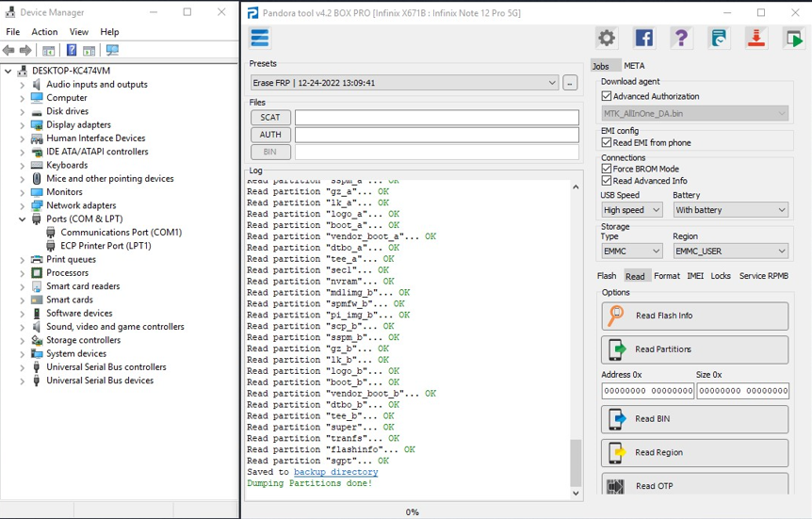This screenshot has height=519, width=812.
Task: Collapse the DESKTOP-KC474VM root node
Action: pos(8,71)
